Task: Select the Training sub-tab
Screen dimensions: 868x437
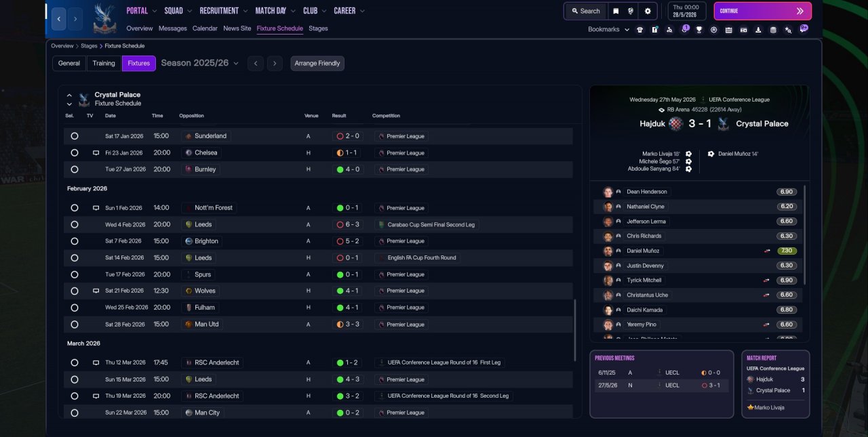Action: click(x=104, y=63)
